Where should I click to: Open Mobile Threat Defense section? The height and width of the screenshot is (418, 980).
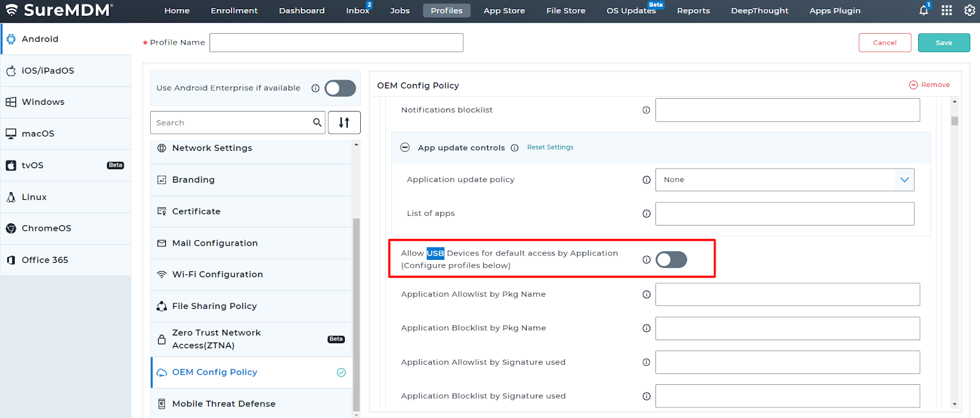click(x=251, y=404)
